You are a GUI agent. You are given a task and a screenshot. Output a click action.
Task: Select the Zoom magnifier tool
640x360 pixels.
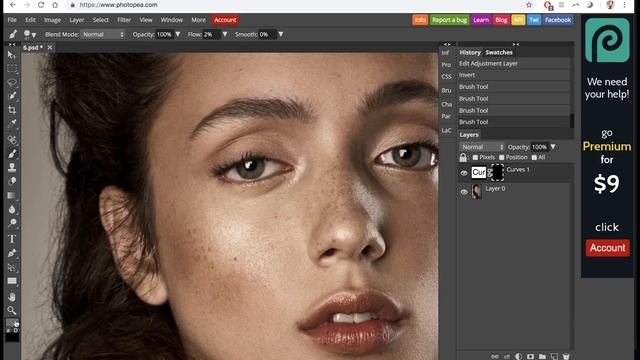[12, 311]
